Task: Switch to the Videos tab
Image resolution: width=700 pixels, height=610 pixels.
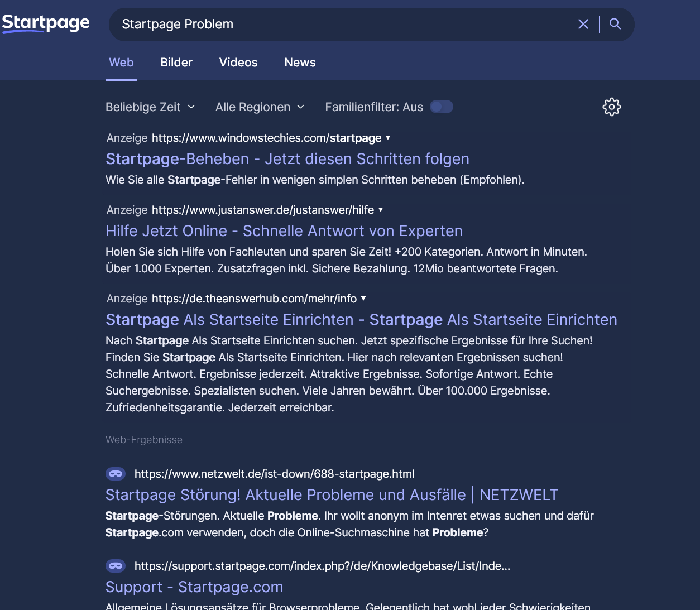Action: point(238,63)
